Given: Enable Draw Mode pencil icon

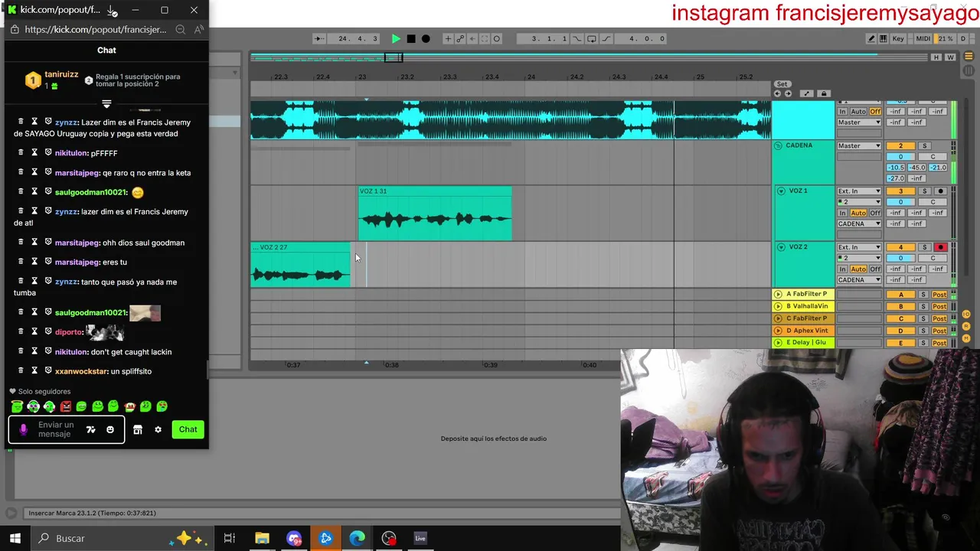Looking at the screenshot, I should 871,38.
